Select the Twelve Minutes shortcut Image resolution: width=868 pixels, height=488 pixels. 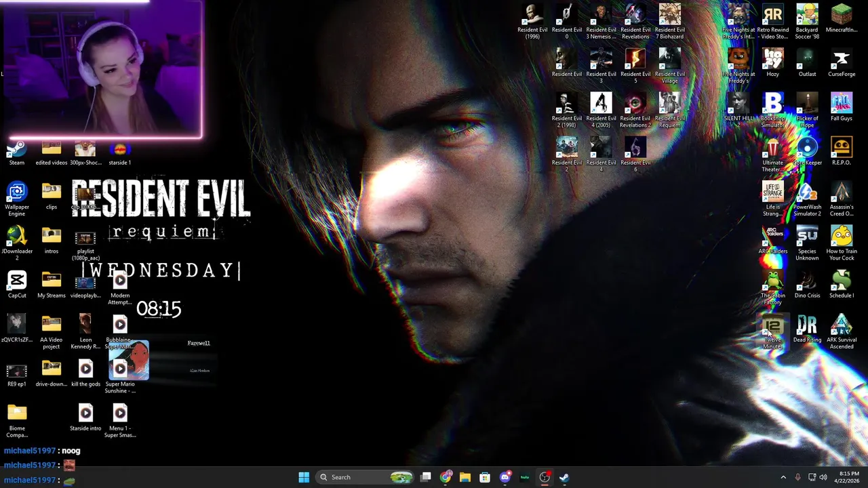(x=773, y=332)
